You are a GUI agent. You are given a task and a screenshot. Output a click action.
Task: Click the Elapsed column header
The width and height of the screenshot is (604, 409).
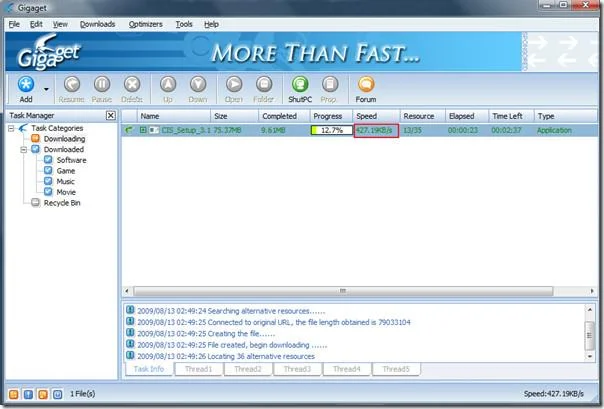467,116
